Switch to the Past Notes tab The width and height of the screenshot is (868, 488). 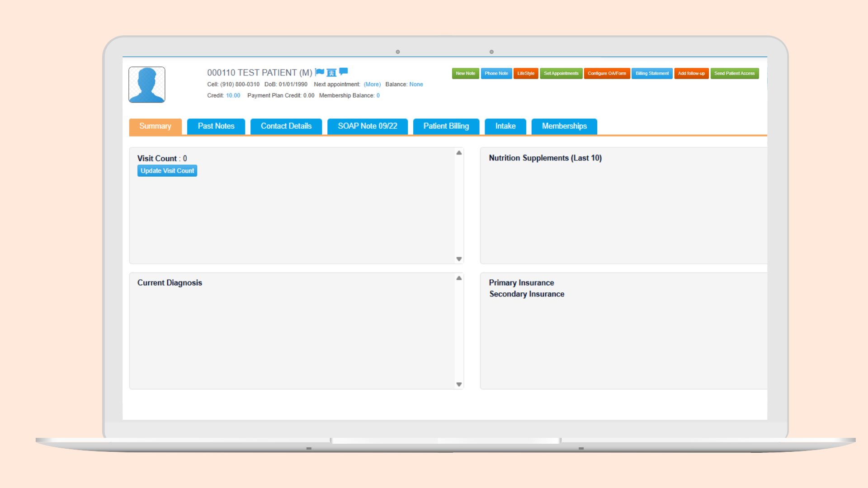point(216,126)
